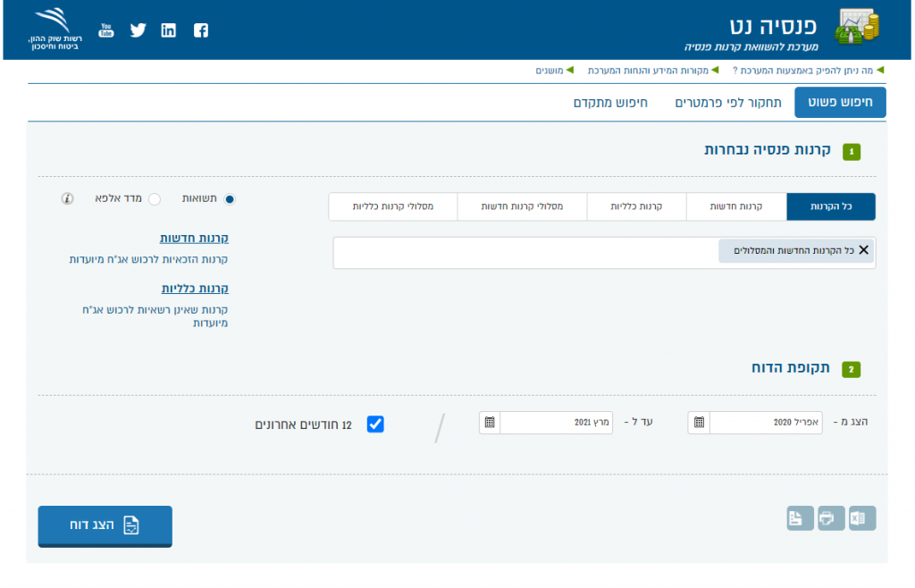Open the Facebook page icon
This screenshot has height=588, width=915.
pos(200,30)
